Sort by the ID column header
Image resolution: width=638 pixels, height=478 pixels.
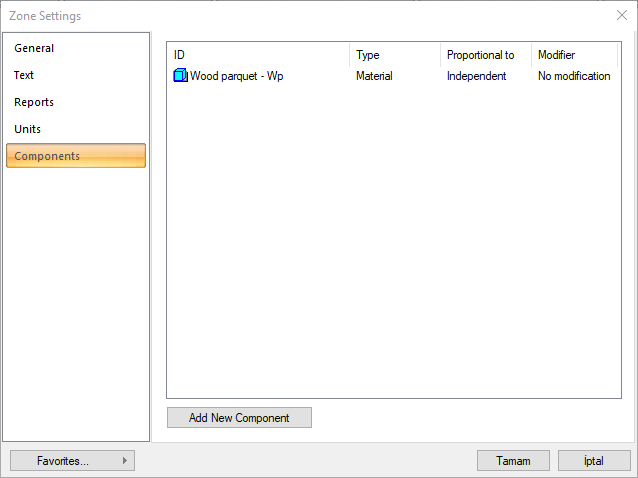tap(258, 55)
